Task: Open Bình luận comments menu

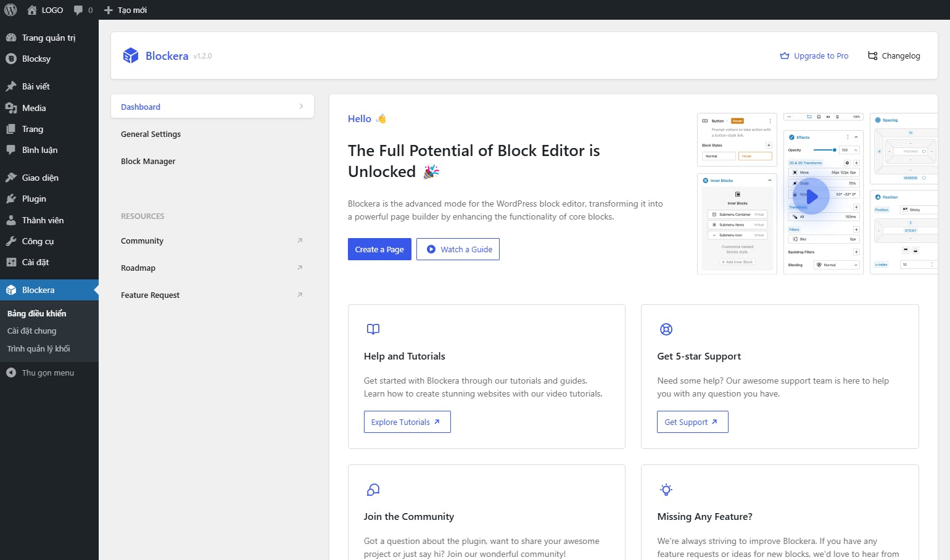Action: pyautogui.click(x=49, y=150)
